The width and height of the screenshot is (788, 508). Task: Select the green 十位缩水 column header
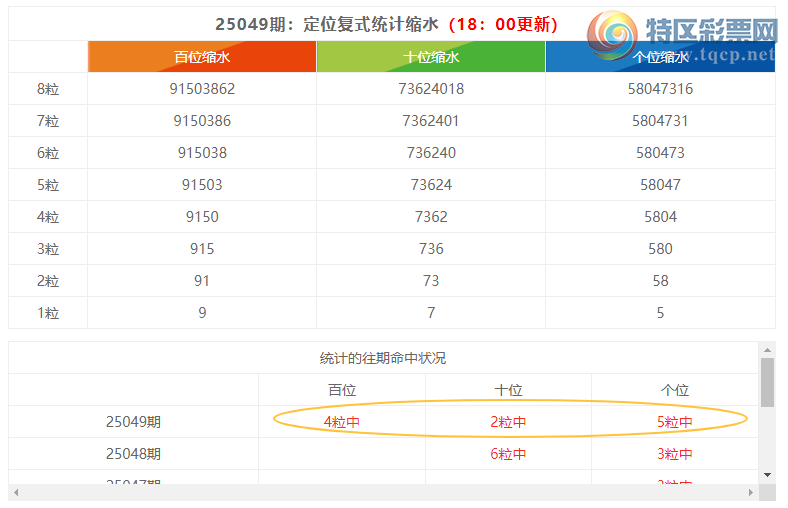pos(431,57)
